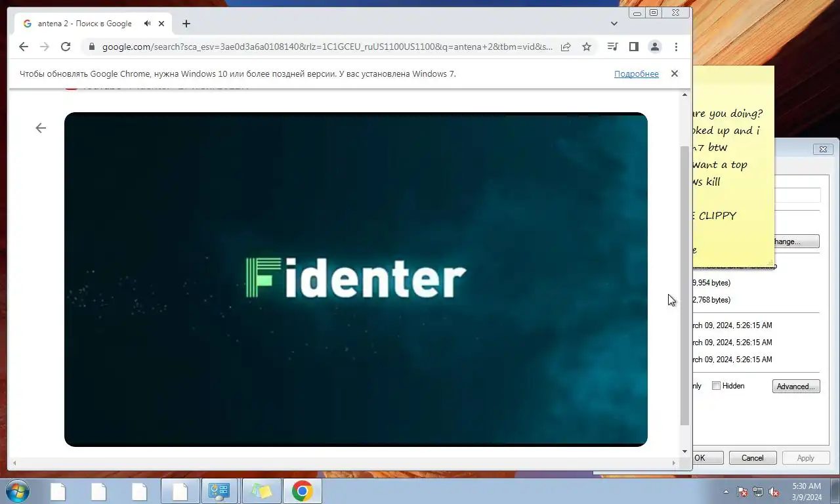Click the Apply button in Properties

806,458
